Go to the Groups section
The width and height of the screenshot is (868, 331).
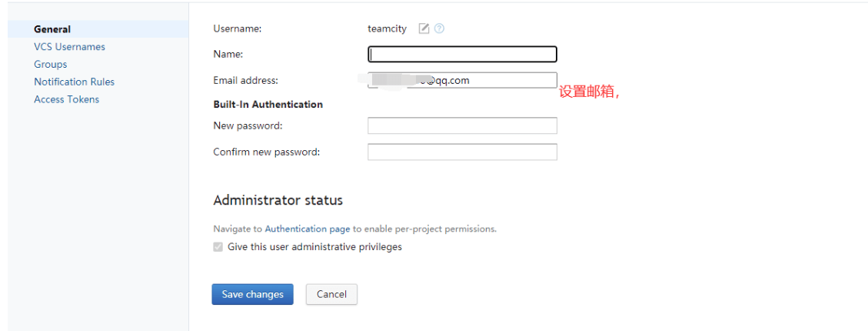click(x=51, y=65)
